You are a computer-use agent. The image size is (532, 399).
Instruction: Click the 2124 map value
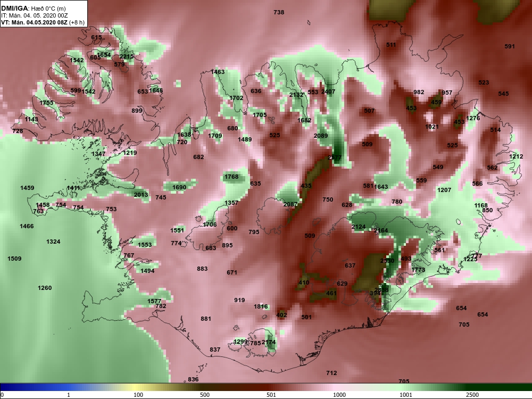pyautogui.click(x=359, y=227)
